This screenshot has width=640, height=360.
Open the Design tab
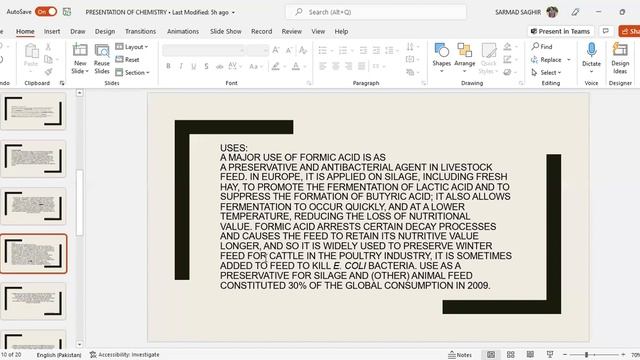point(105,31)
